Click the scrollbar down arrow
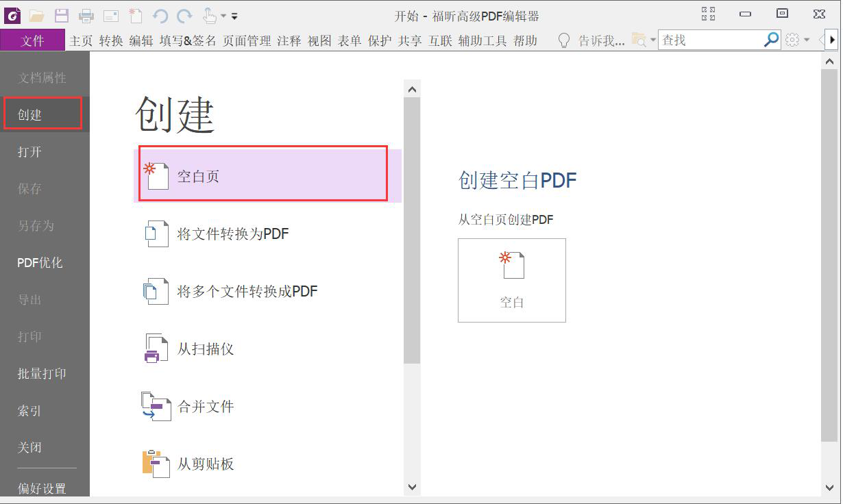Image resolution: width=843 pixels, height=504 pixels. 412,487
